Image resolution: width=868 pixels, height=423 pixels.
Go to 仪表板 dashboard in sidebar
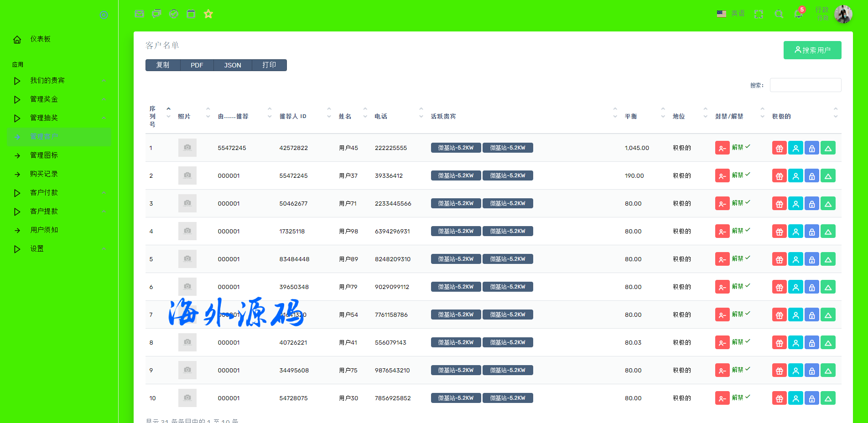click(40, 39)
